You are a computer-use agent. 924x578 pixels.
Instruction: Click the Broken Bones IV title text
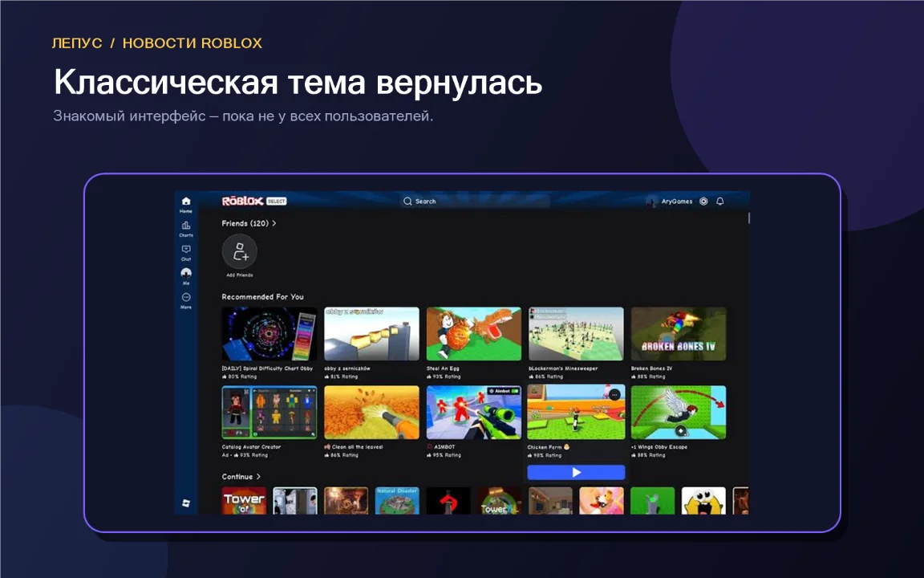(652, 368)
